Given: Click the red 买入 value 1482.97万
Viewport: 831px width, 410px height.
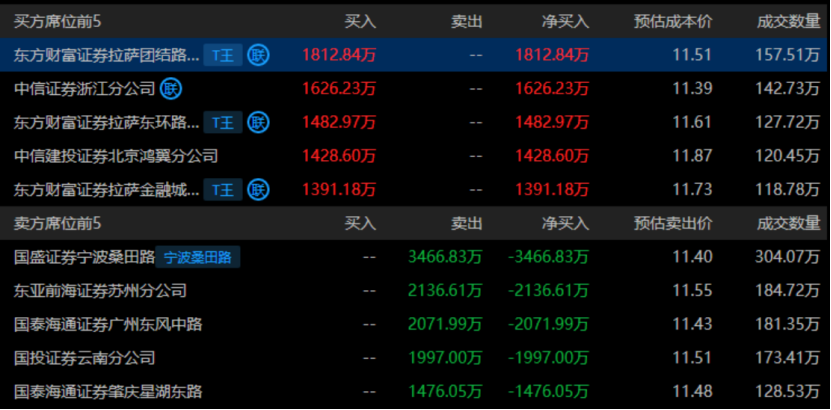Looking at the screenshot, I should pos(339,122).
